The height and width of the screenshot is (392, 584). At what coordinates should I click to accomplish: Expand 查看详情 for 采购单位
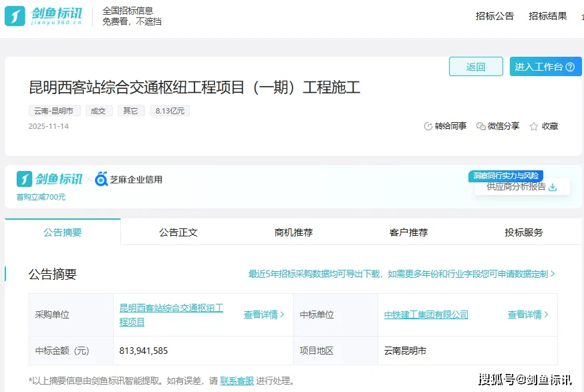point(264,315)
